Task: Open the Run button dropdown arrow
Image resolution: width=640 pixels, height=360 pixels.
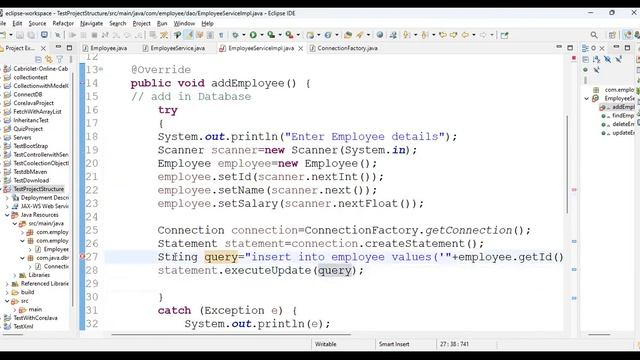Action: 262,35
